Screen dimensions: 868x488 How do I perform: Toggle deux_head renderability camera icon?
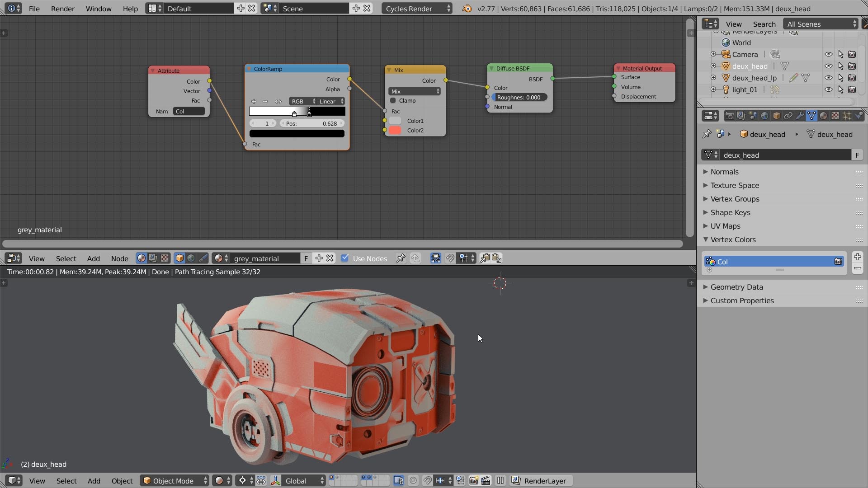(852, 66)
